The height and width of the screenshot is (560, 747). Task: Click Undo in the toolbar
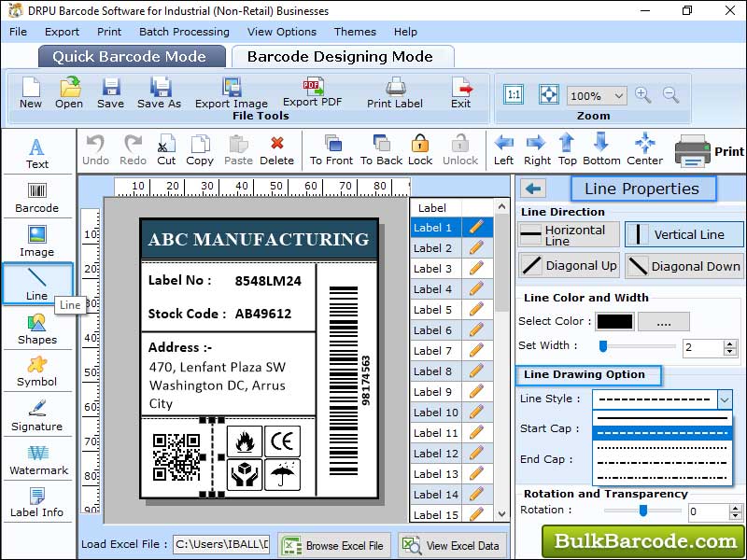[97, 147]
